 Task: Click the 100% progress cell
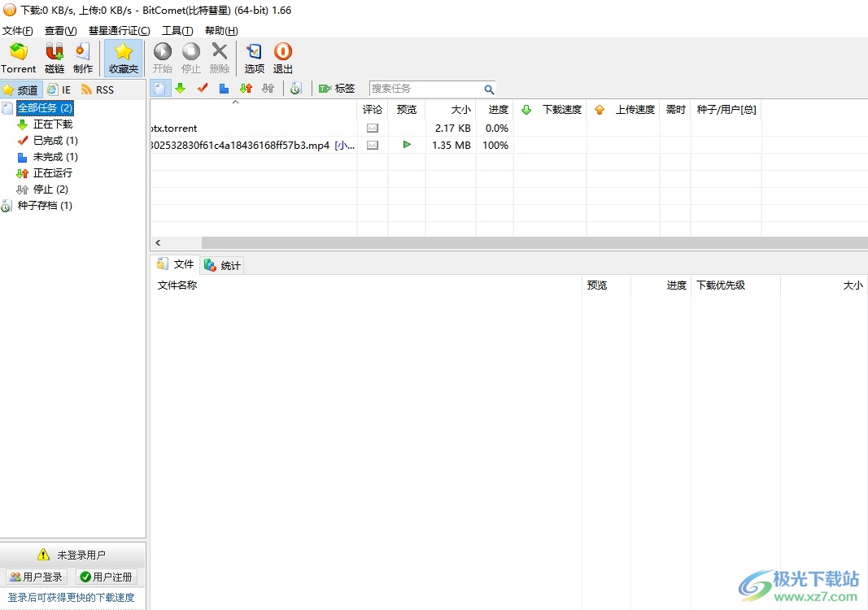click(495, 145)
